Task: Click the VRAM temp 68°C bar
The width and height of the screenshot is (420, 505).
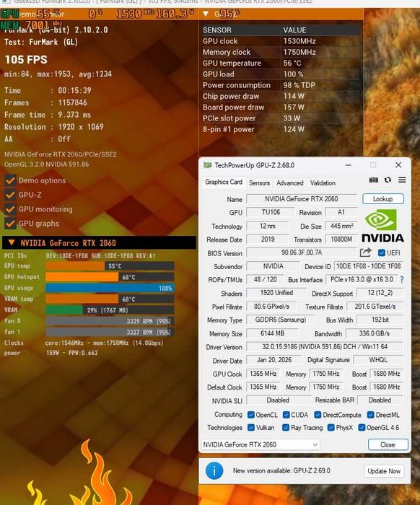Action: point(110,299)
